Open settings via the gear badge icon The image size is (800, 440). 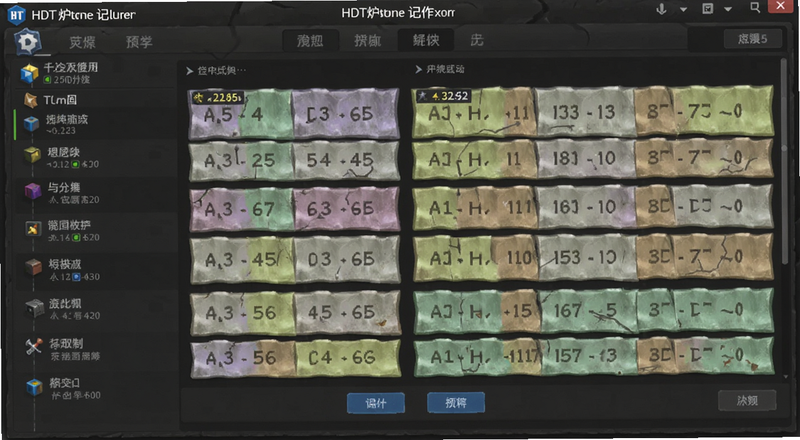click(x=28, y=42)
